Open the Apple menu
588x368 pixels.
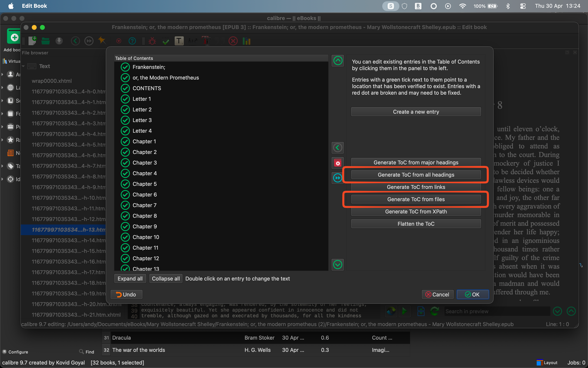[11, 6]
